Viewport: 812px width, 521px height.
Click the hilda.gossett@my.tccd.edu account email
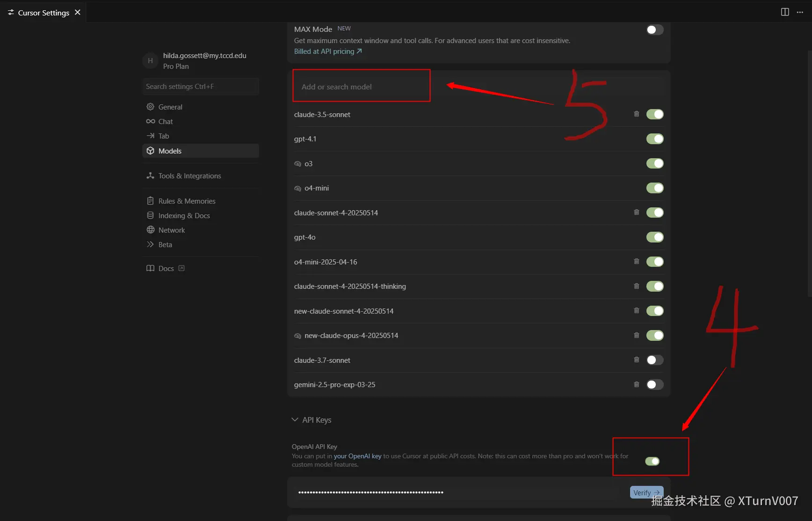point(204,55)
